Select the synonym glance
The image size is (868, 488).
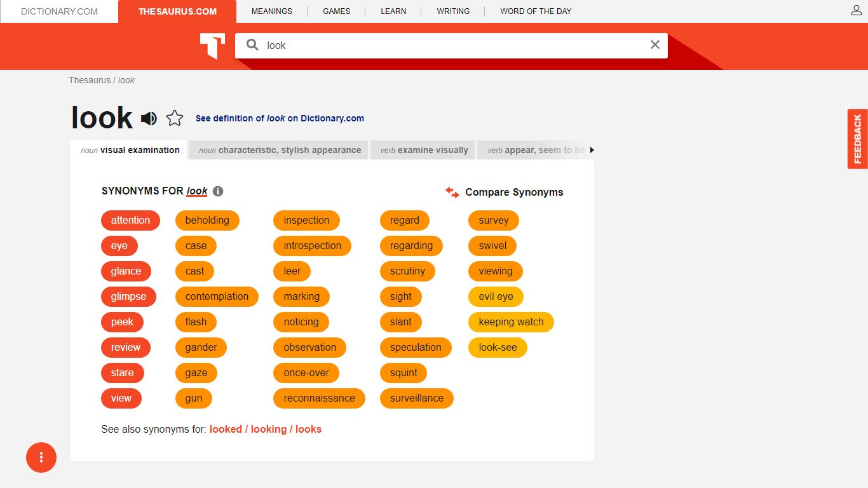(126, 271)
